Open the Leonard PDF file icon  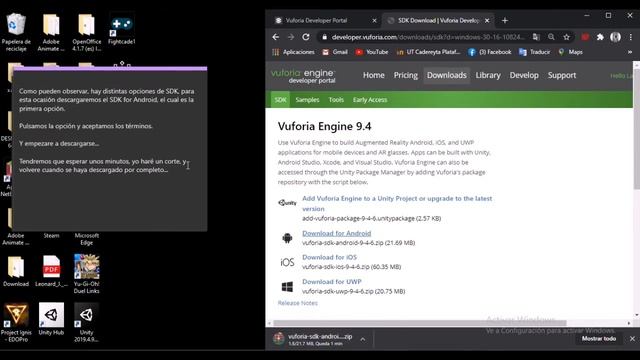51,271
